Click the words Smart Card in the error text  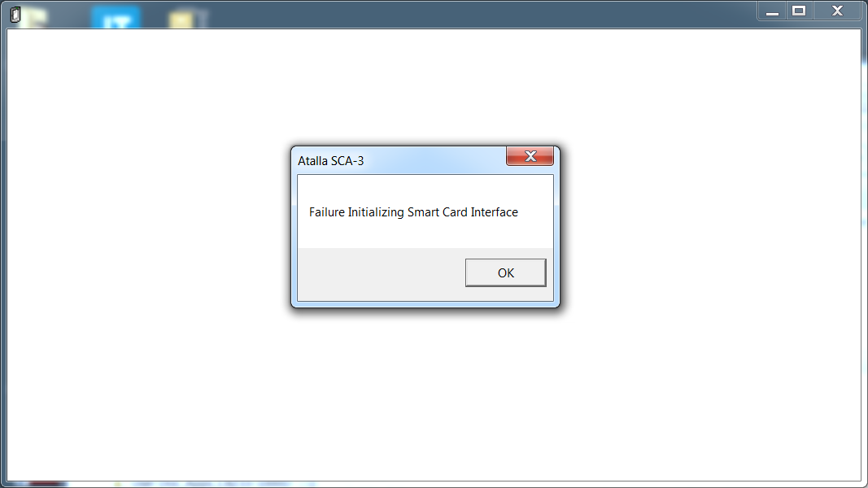[438, 212]
